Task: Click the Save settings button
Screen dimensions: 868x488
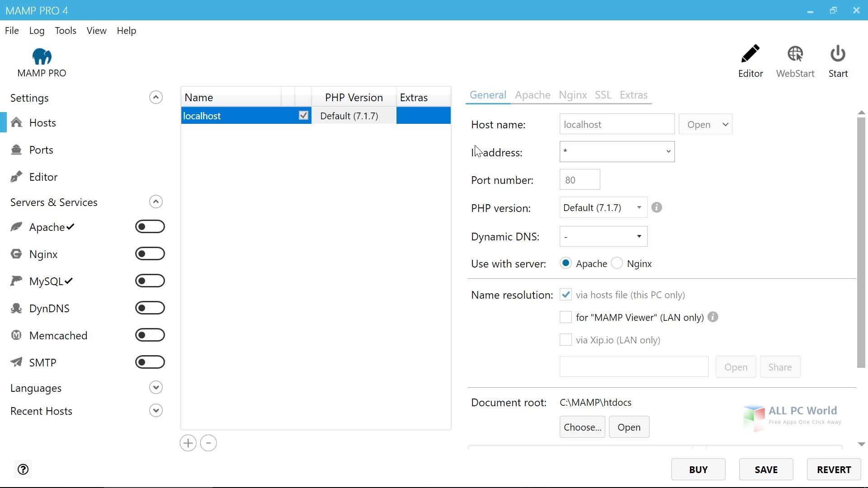Action: 766,469
